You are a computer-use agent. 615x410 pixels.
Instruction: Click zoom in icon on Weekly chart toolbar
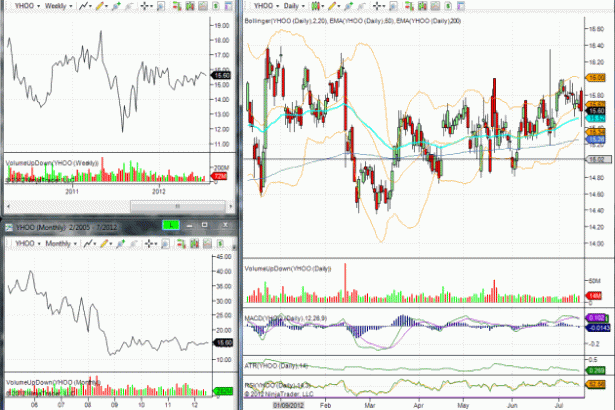point(116,6)
